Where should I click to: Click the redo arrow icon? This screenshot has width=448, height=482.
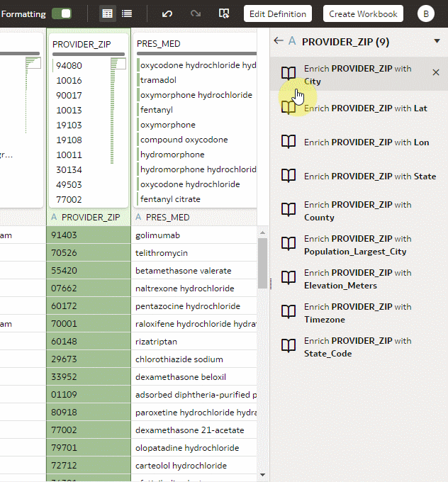click(195, 14)
